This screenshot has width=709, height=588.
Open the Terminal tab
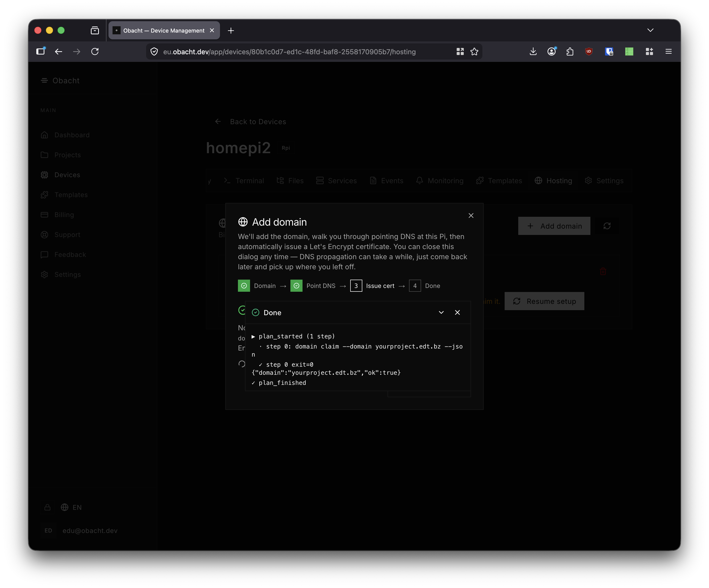244,181
